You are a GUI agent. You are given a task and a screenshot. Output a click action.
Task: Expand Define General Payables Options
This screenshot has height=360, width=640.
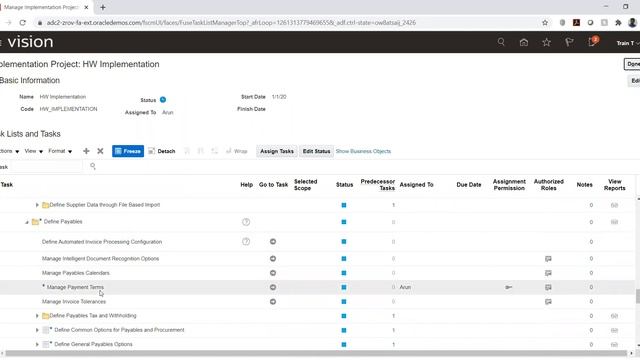point(37,344)
